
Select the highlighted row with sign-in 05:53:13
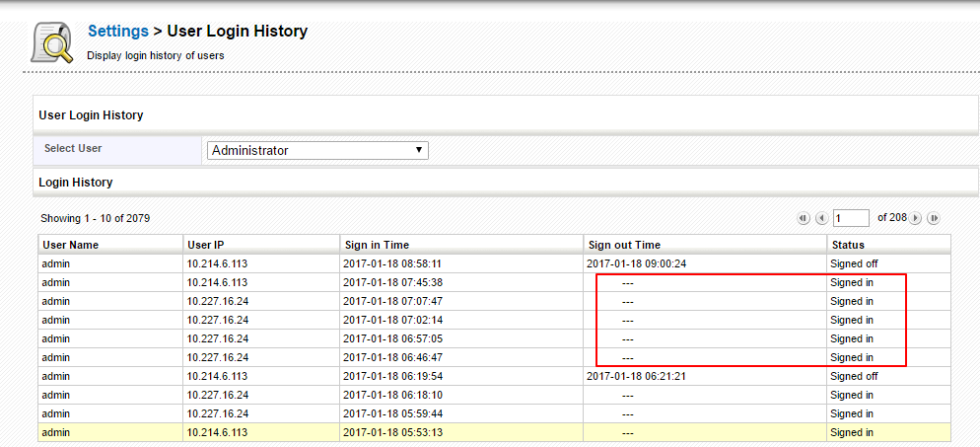pyautogui.click(x=391, y=432)
